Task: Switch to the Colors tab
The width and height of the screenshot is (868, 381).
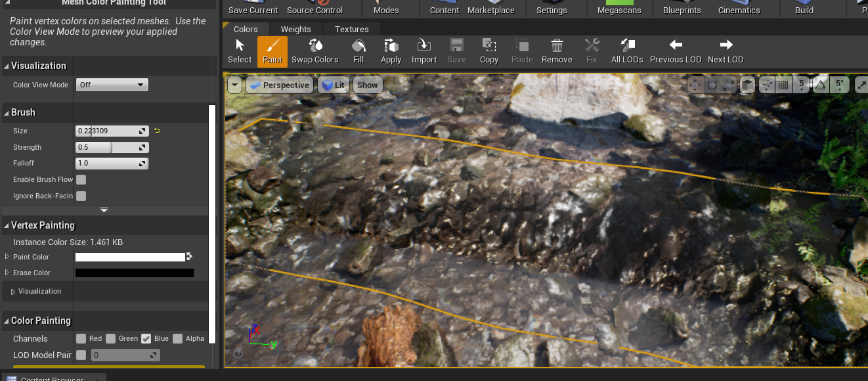Action: 246,29
